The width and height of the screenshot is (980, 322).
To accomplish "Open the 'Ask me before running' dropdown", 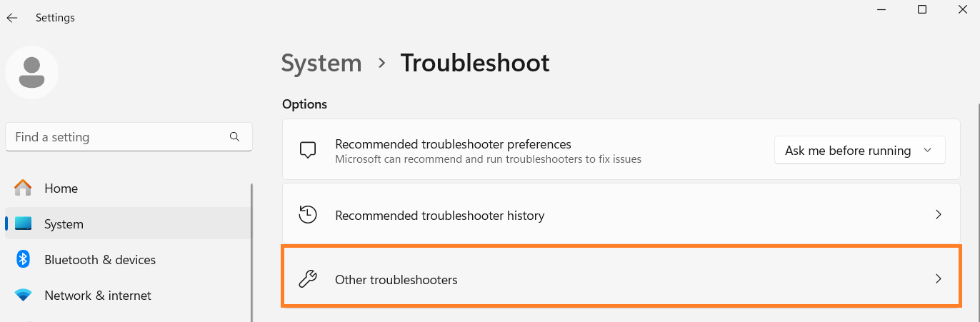I will (x=859, y=151).
